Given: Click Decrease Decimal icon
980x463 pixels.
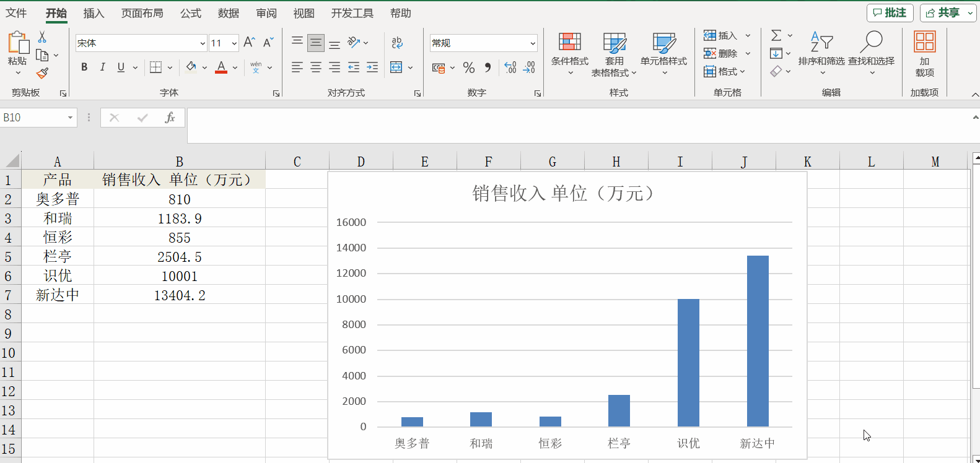Looking at the screenshot, I should [x=530, y=67].
